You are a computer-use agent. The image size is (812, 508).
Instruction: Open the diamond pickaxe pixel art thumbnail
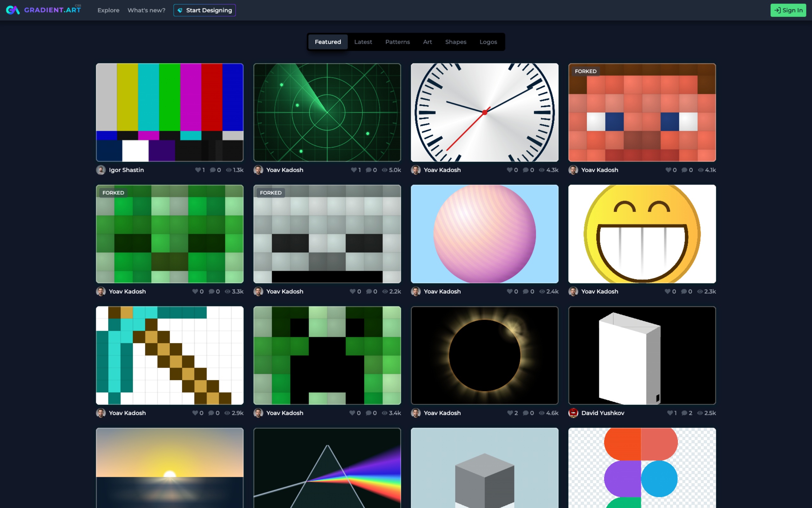point(169,355)
